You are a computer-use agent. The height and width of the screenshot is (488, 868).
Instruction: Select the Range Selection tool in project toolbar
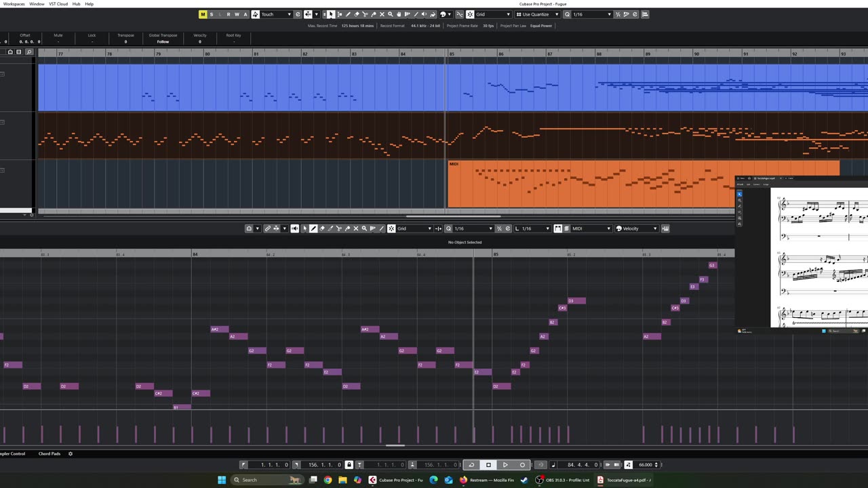click(340, 14)
